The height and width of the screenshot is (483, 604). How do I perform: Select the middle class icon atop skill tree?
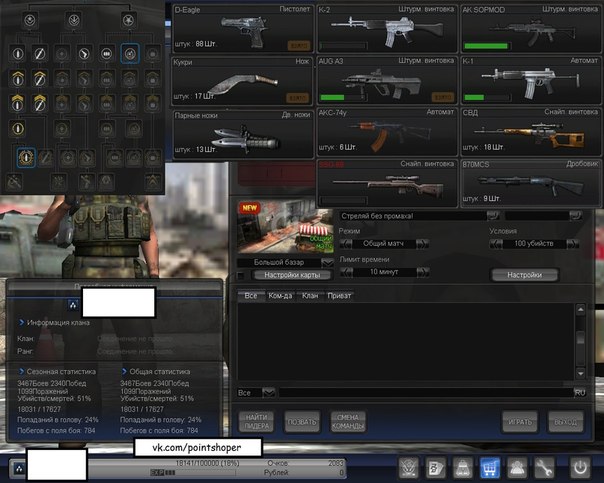click(74, 20)
